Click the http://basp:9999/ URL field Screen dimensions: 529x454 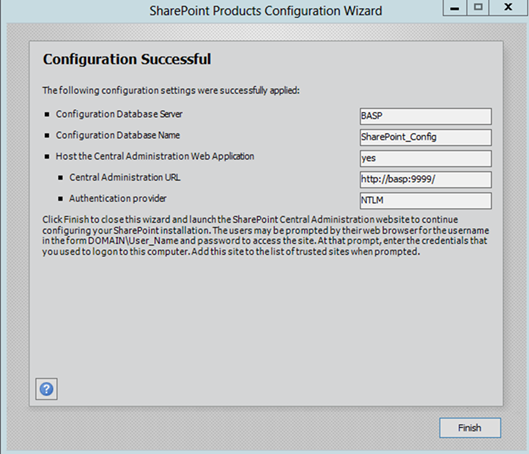click(x=425, y=179)
